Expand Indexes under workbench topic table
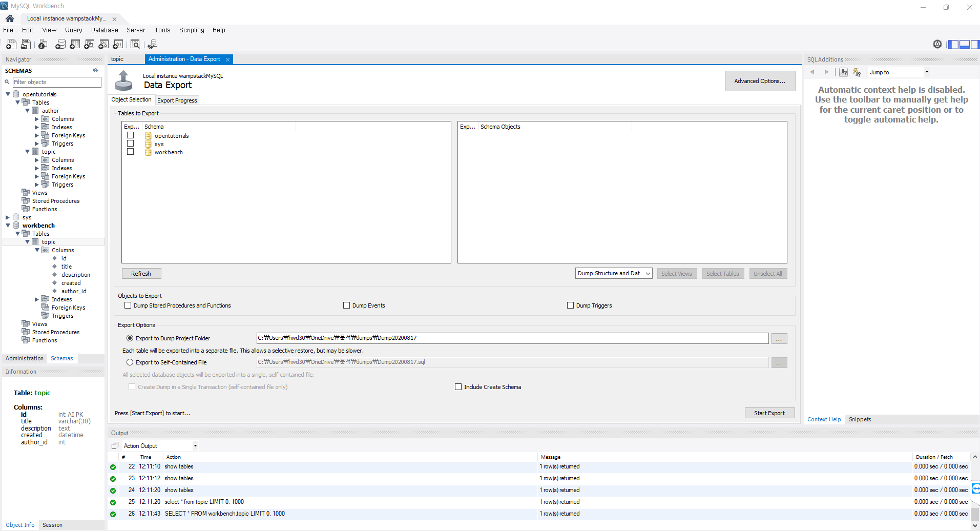The image size is (980, 531). (37, 299)
